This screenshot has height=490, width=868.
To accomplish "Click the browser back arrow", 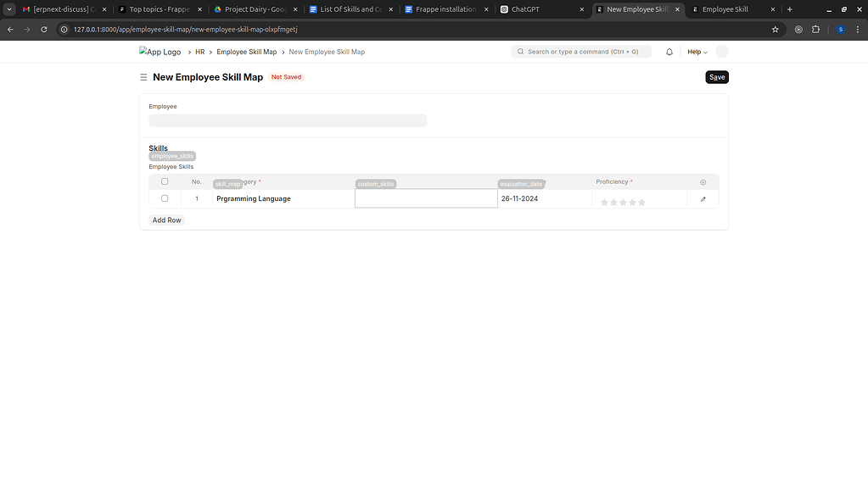I will tap(9, 29).
